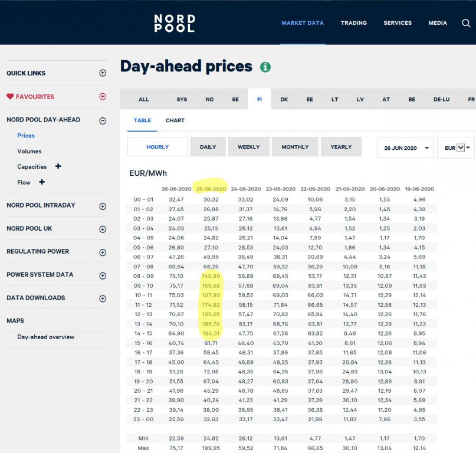
Task: Expand the Nord Pool Intraday section
Action: pyautogui.click(x=103, y=206)
